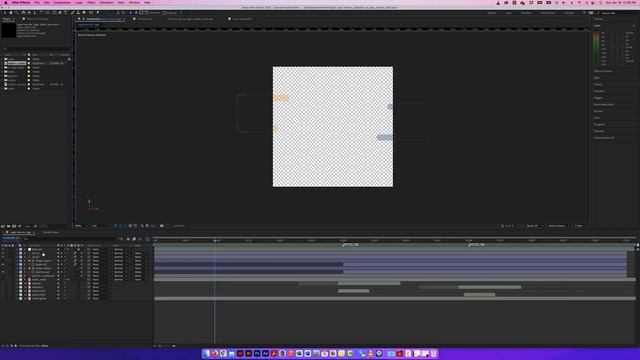Open the Window menu
640x360 pixels.
click(x=134, y=2)
